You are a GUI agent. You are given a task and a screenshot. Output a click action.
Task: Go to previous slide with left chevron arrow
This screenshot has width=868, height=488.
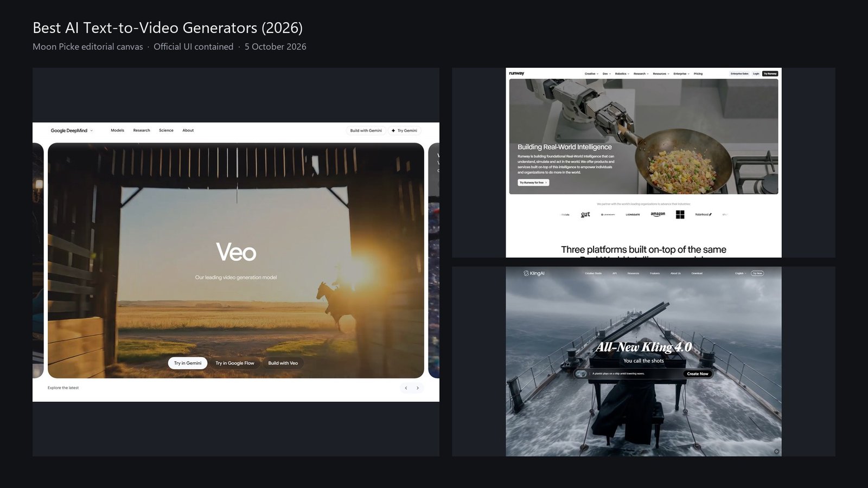[x=406, y=388]
